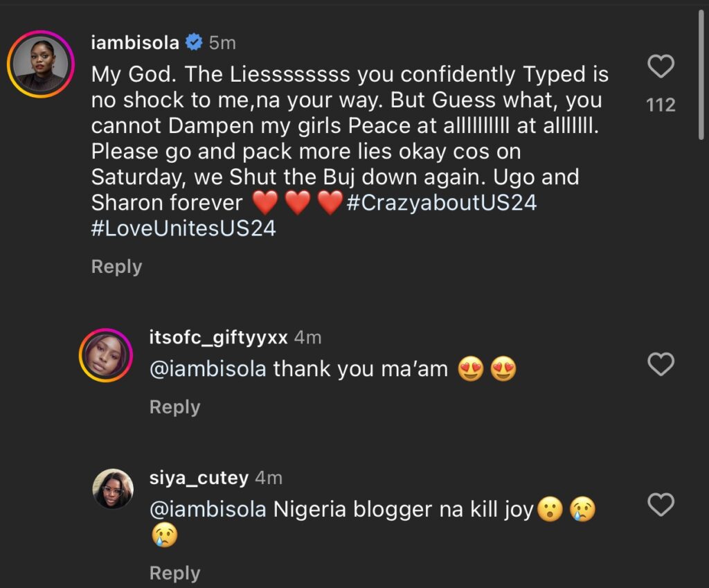View the 112 likes count on iambisola's comment
Image resolution: width=709 pixels, height=588 pixels.
pos(661,105)
